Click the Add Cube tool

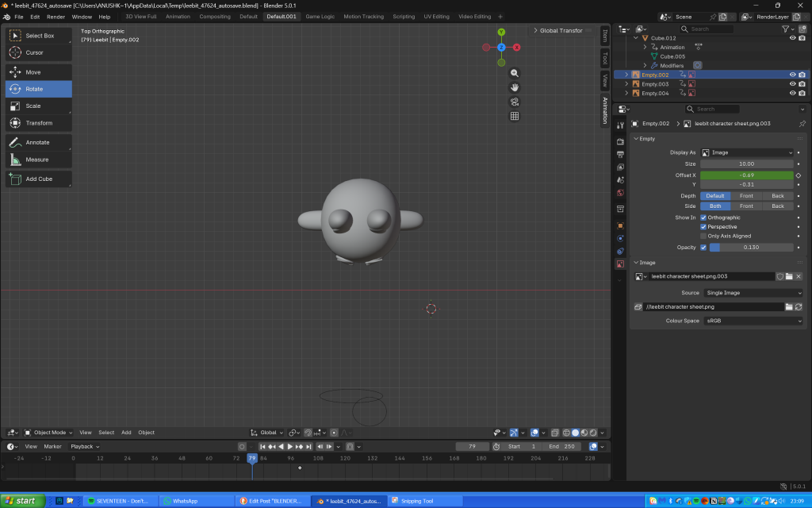click(38, 179)
